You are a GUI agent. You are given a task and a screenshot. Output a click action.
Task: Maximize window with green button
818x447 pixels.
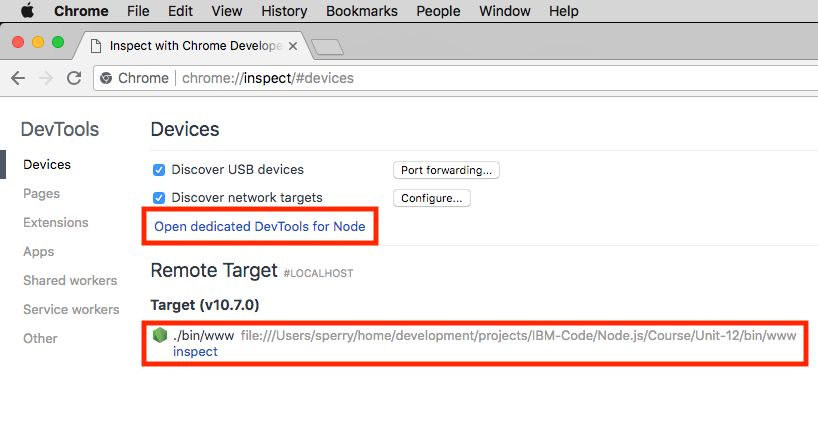[x=58, y=42]
